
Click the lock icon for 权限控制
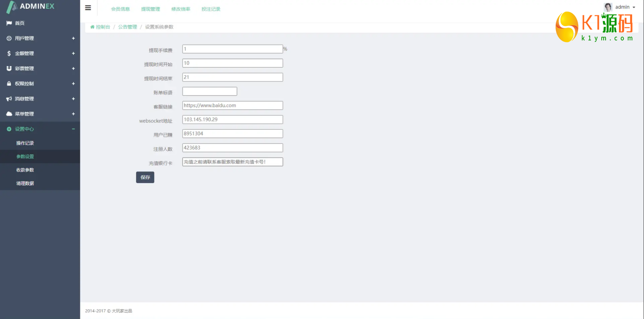pyautogui.click(x=9, y=84)
